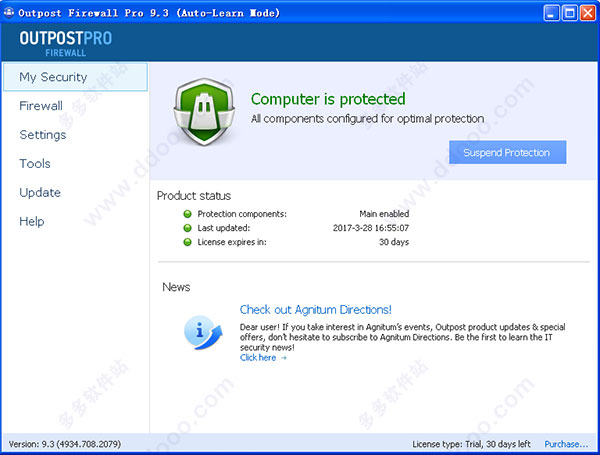Click All components configured for optimal protection text
This screenshot has height=455, width=600.
(367, 119)
